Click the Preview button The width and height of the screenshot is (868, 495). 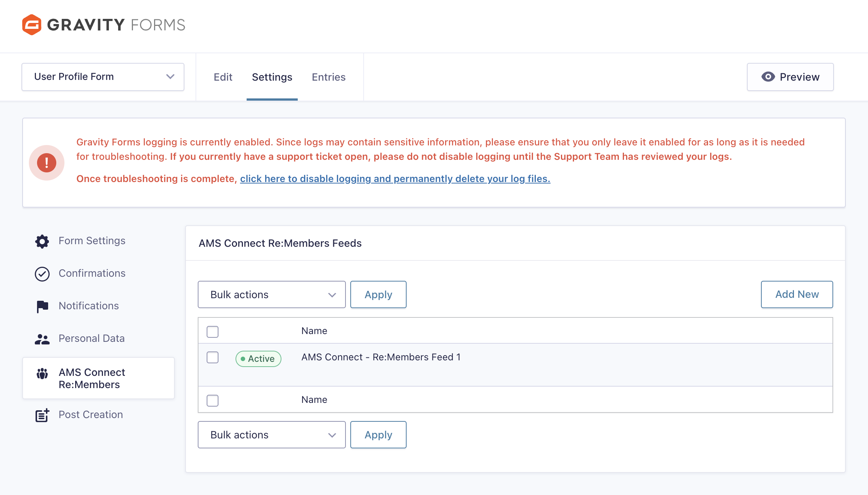coord(790,77)
